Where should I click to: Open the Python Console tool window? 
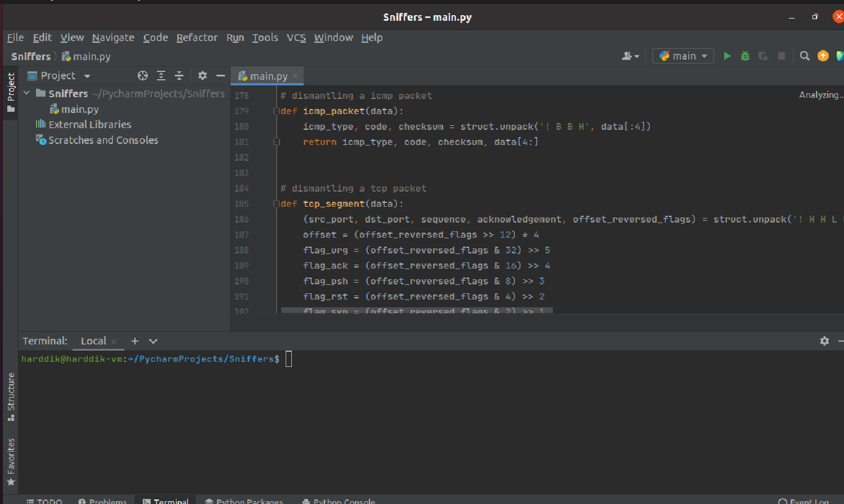(x=338, y=501)
